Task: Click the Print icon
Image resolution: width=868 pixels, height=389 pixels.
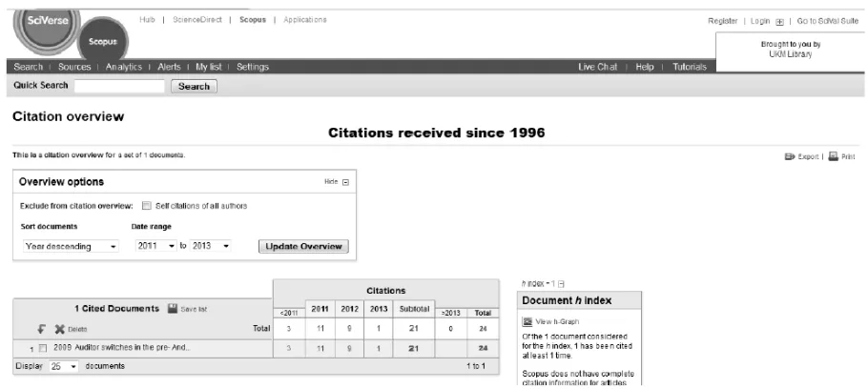Action: point(833,156)
